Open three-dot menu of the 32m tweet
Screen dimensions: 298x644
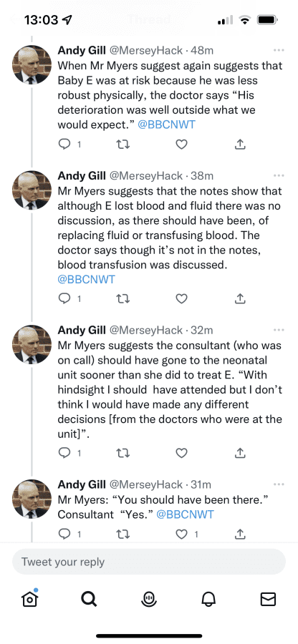(279, 330)
